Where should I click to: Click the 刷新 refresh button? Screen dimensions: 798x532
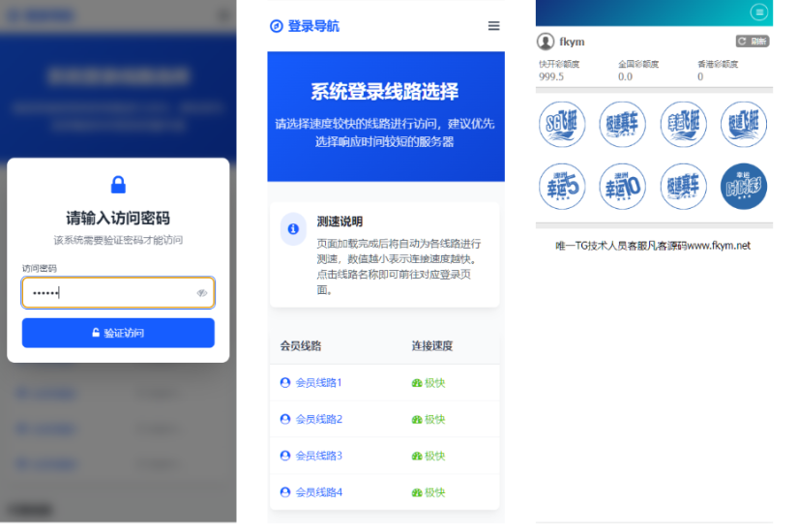coord(753,42)
